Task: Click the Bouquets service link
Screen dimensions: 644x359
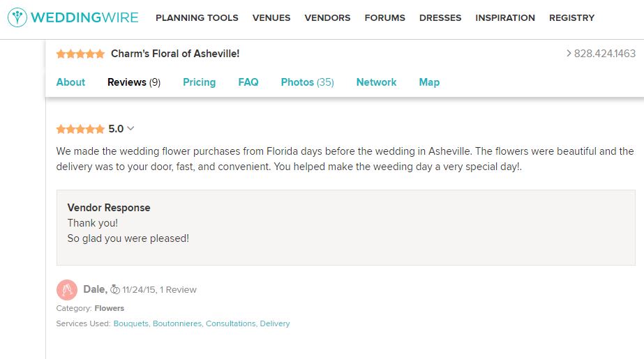Action: click(130, 323)
